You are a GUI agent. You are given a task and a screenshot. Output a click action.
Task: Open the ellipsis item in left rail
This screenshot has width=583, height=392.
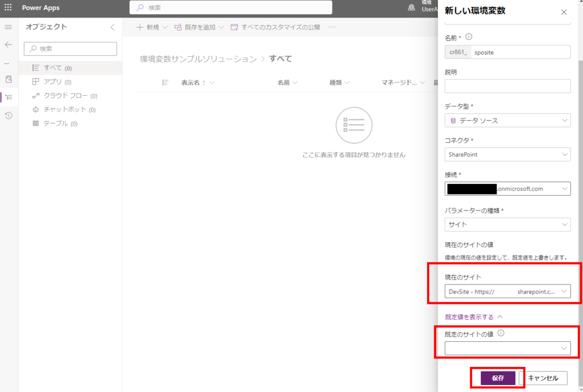pyautogui.click(x=7, y=64)
